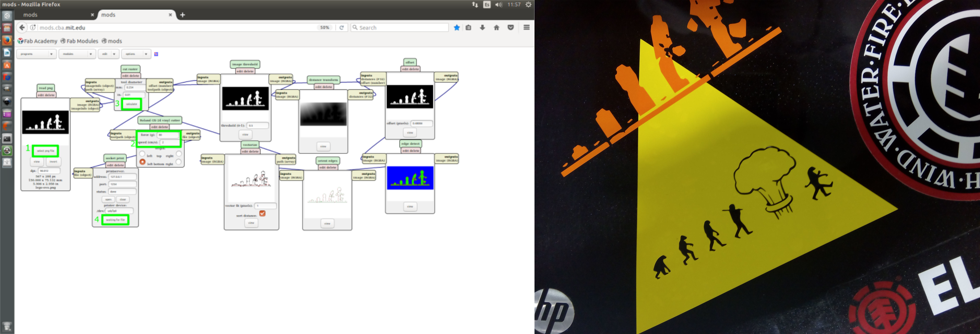The height and width of the screenshot is (334, 980).
Task: Click view in the orient edges module
Action: coord(327,224)
